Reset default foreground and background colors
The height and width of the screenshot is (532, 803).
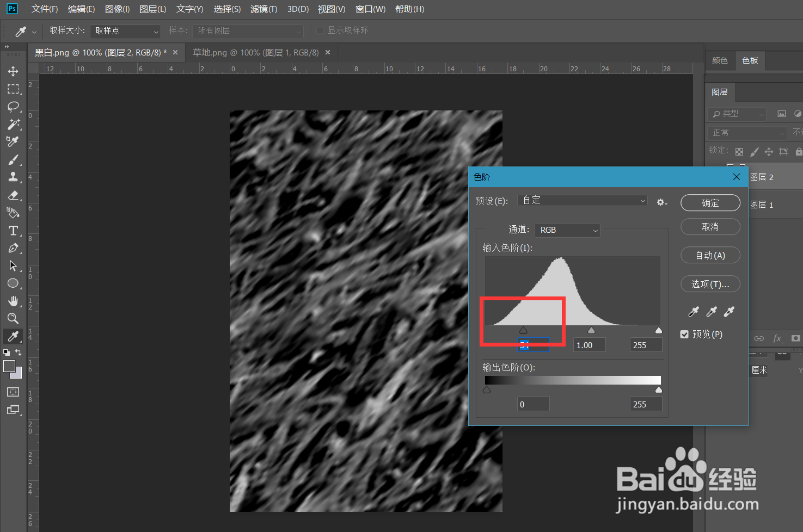[6, 352]
